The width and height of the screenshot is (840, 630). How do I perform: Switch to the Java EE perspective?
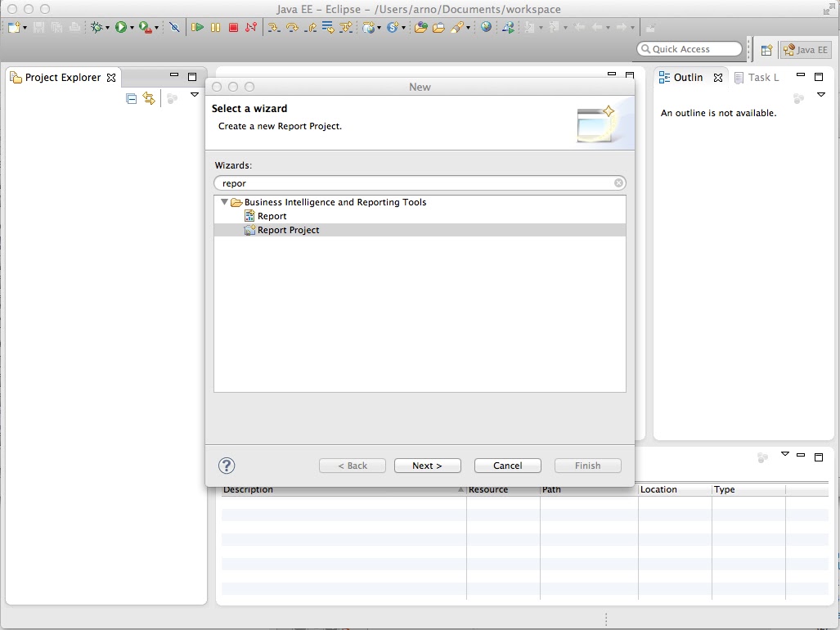(806, 50)
